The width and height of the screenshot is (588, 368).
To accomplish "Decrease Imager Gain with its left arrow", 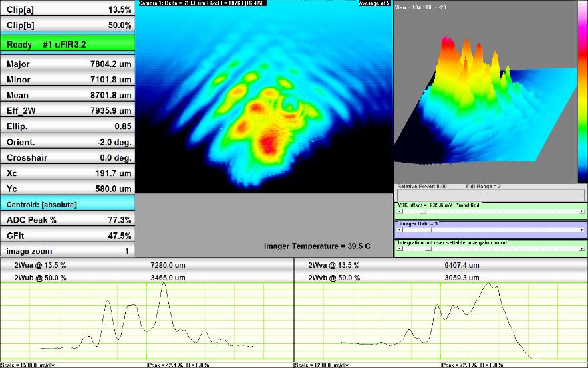I will [x=398, y=229].
